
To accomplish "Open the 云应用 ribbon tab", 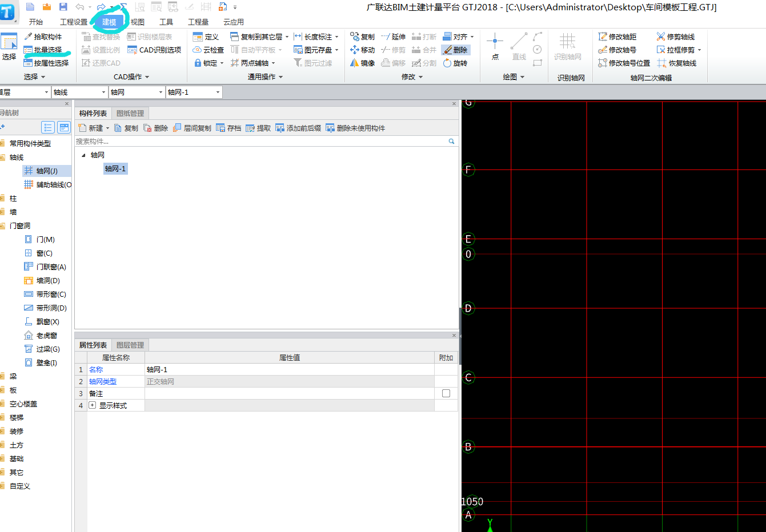I will (x=234, y=22).
